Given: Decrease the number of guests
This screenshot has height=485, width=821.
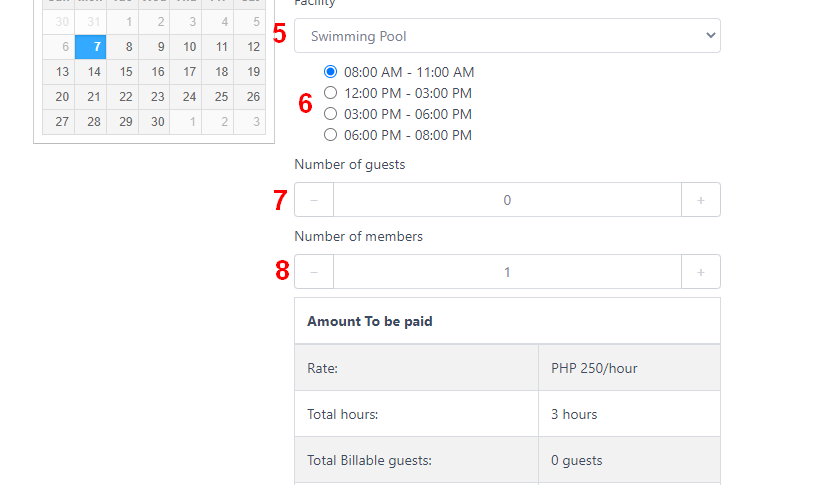Looking at the screenshot, I should (314, 200).
